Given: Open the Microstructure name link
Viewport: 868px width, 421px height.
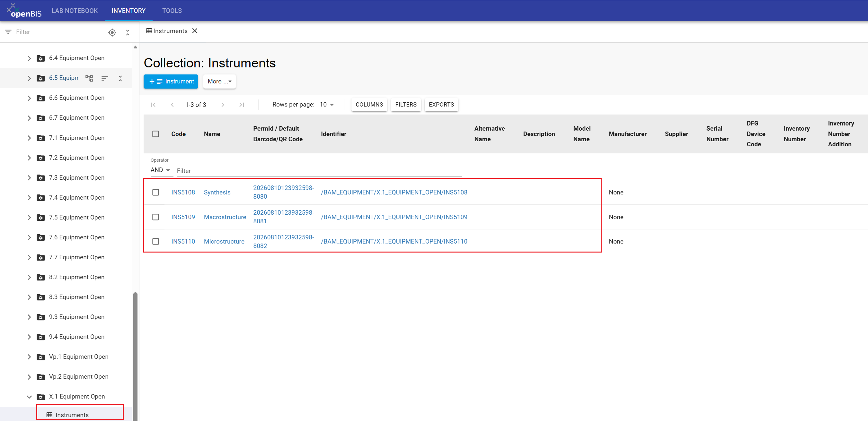Looking at the screenshot, I should click(x=224, y=242).
